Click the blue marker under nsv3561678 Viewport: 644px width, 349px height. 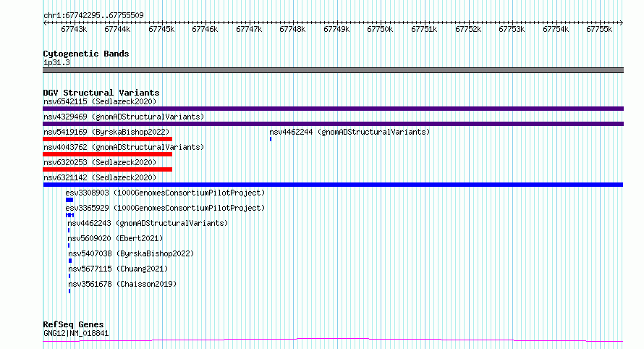[x=69, y=292]
